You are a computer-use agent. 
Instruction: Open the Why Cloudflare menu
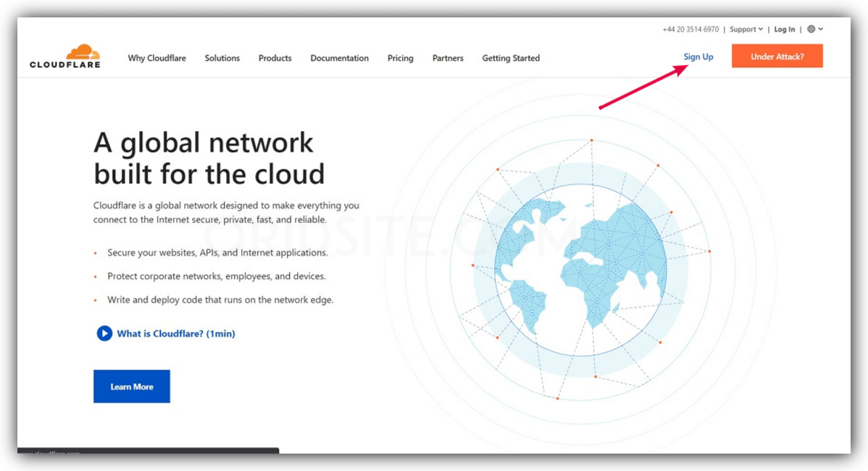coord(157,58)
